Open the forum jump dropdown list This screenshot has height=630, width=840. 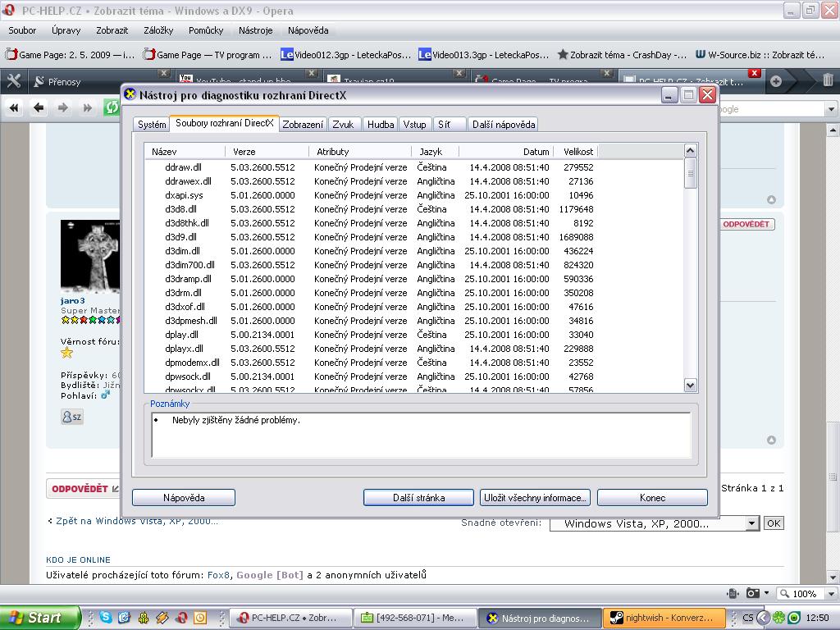[752, 523]
